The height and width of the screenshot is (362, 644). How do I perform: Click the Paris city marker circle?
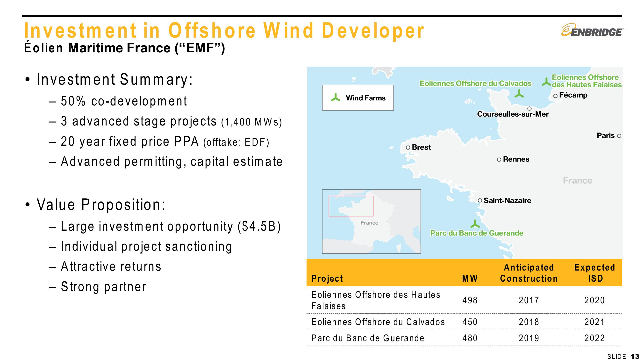pyautogui.click(x=619, y=136)
